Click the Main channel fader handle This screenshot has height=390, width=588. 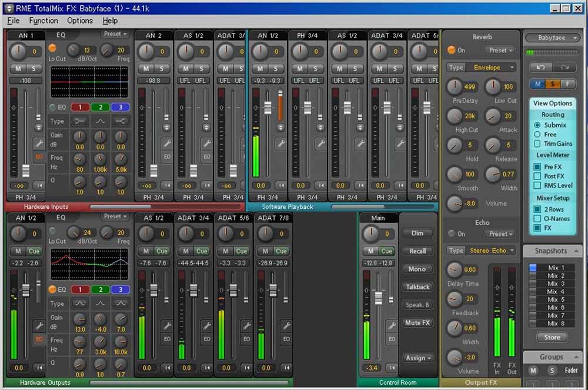coord(378,298)
